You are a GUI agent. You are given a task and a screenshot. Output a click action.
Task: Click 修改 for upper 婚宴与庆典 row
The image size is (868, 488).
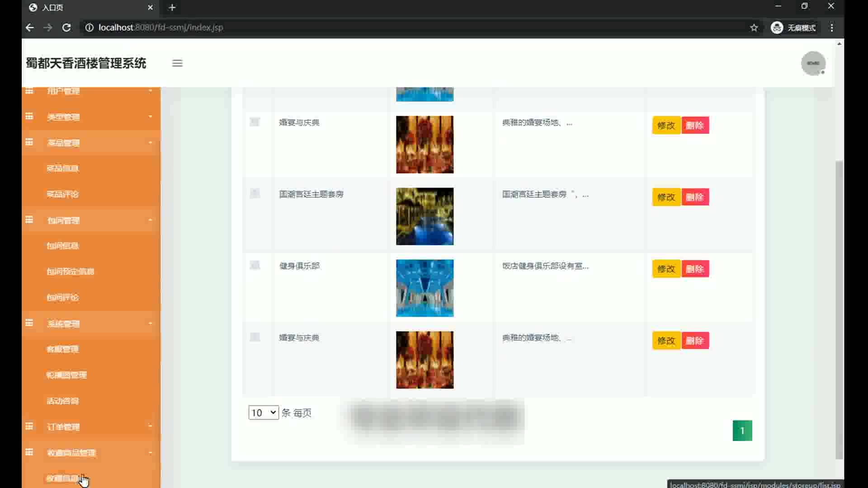pyautogui.click(x=666, y=125)
